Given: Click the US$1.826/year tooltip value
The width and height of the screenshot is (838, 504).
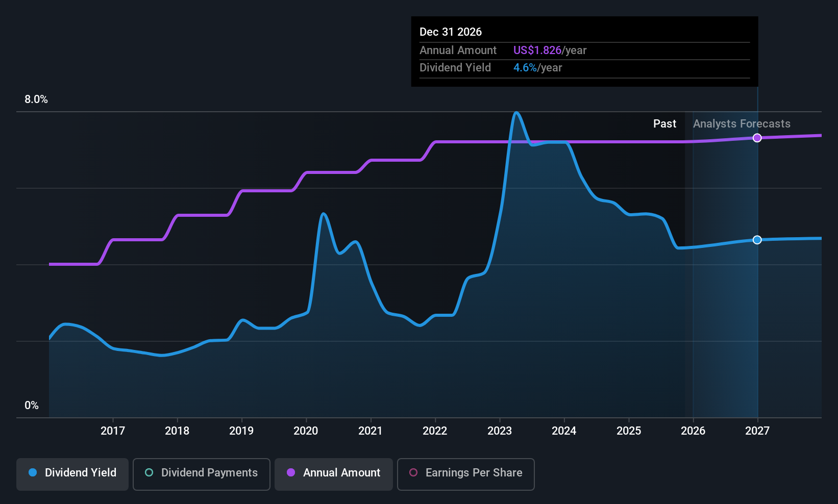Looking at the screenshot, I should point(550,51).
